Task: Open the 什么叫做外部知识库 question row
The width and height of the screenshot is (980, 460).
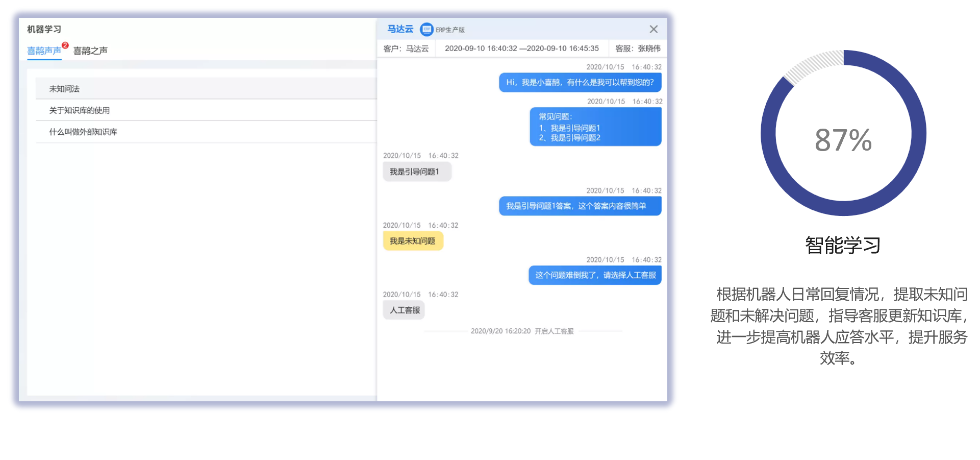Action: (x=83, y=132)
